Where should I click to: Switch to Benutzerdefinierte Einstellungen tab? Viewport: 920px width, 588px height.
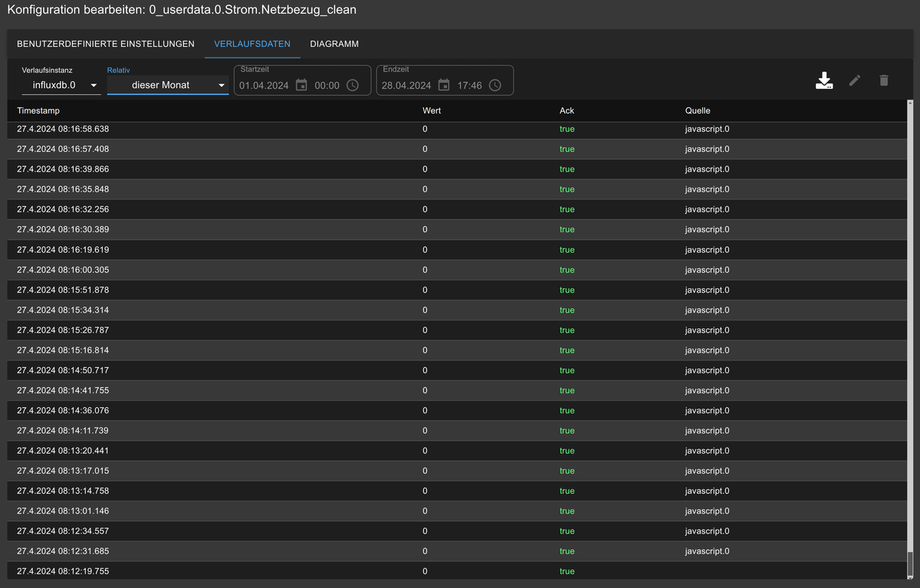106,44
